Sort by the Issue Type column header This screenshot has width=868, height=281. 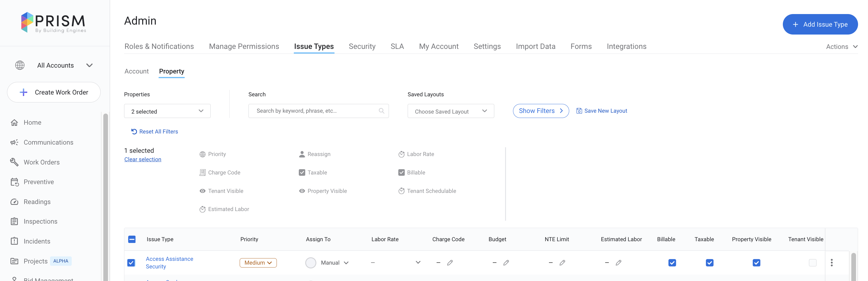click(x=160, y=239)
